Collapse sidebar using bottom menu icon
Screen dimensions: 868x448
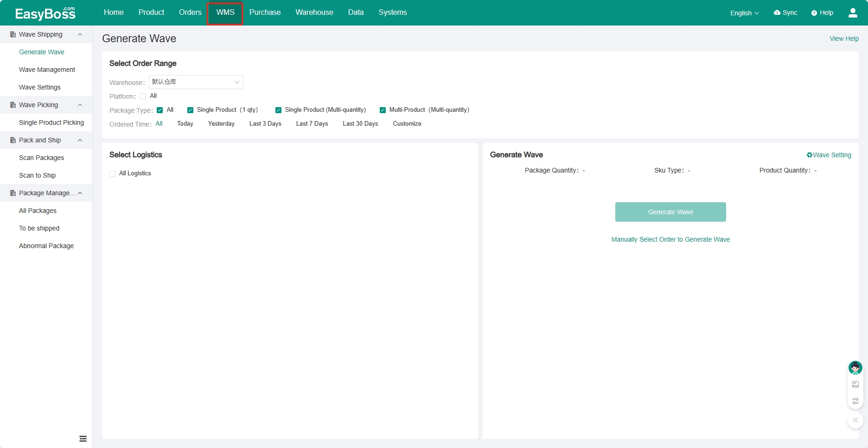tap(83, 439)
